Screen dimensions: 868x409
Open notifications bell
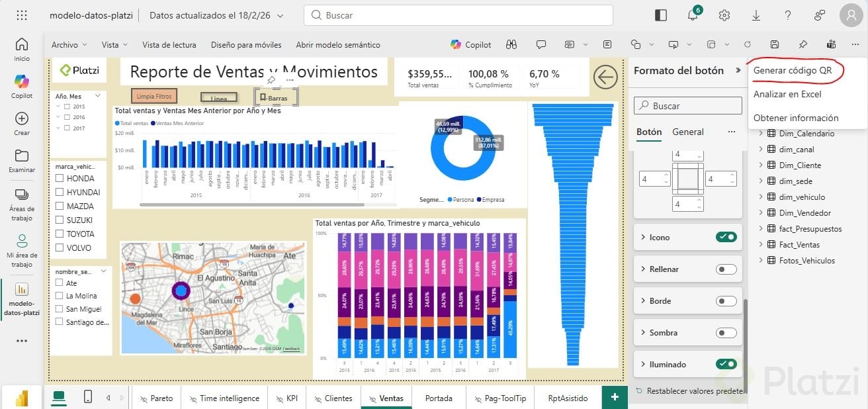[x=692, y=15]
